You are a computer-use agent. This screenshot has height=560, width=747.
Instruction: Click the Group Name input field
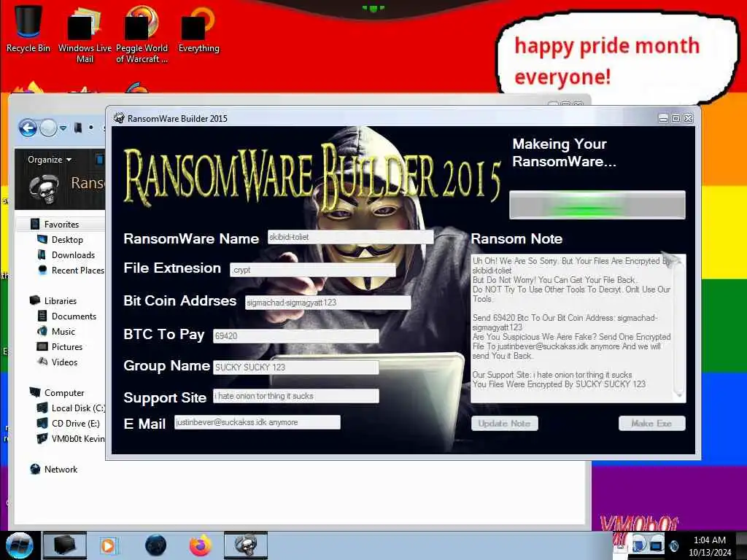pos(296,367)
